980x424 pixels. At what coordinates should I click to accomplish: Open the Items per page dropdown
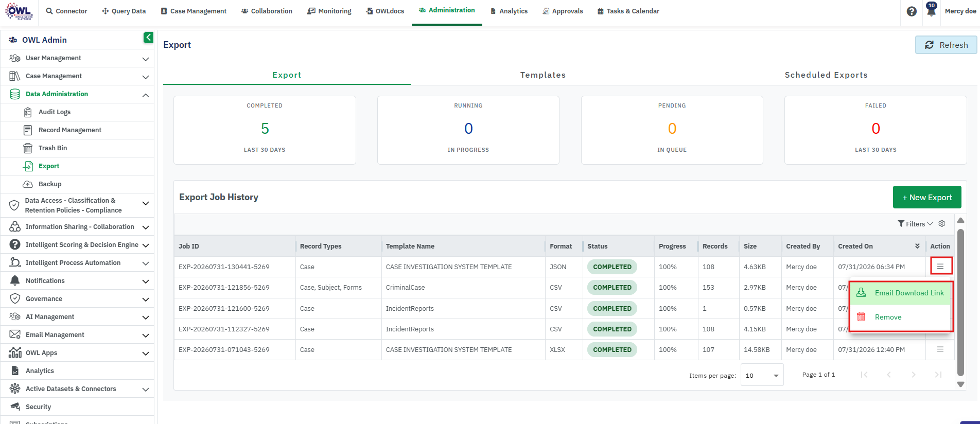pos(762,375)
